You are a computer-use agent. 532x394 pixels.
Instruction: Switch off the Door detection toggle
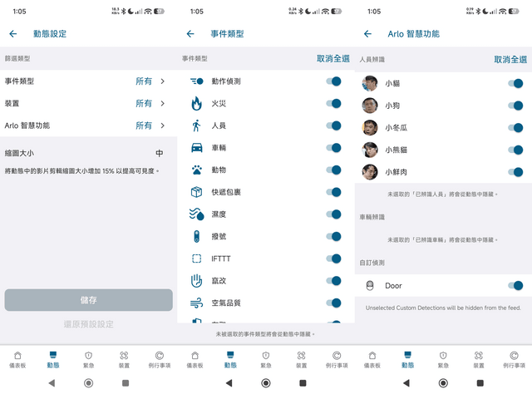515,285
